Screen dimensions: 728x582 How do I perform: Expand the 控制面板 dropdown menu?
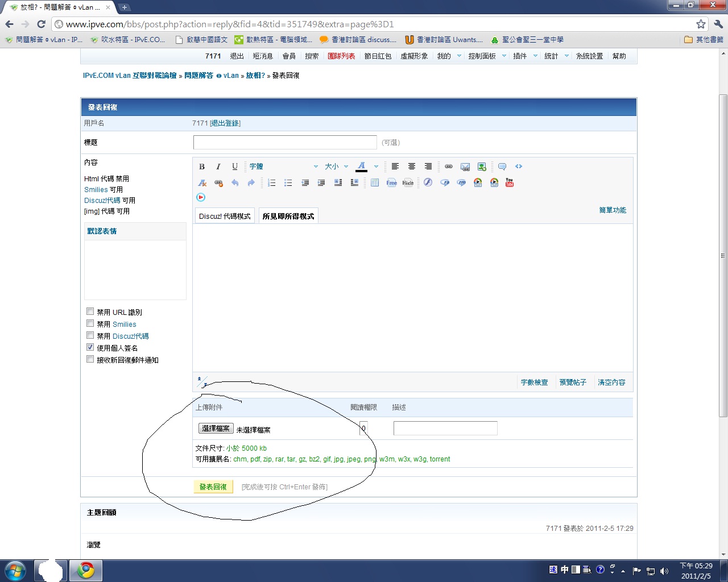(504, 56)
